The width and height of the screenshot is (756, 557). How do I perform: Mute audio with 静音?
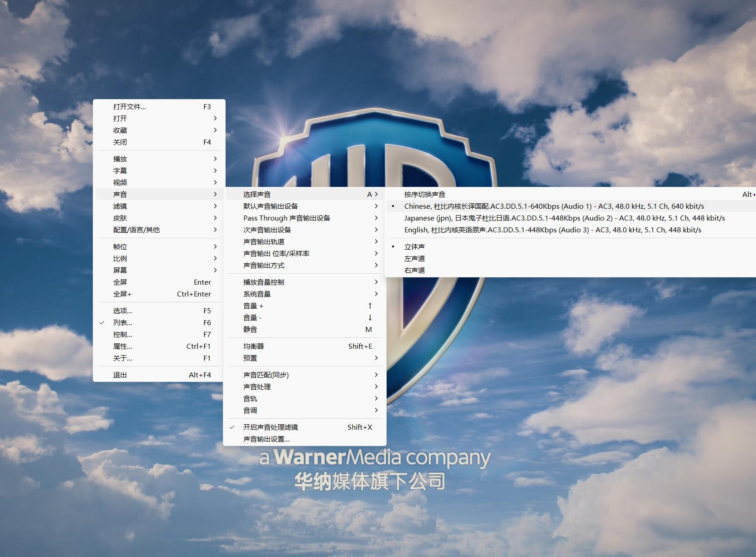305,329
